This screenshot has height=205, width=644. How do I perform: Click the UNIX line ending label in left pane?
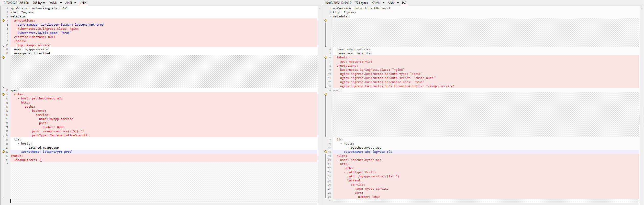[83, 3]
